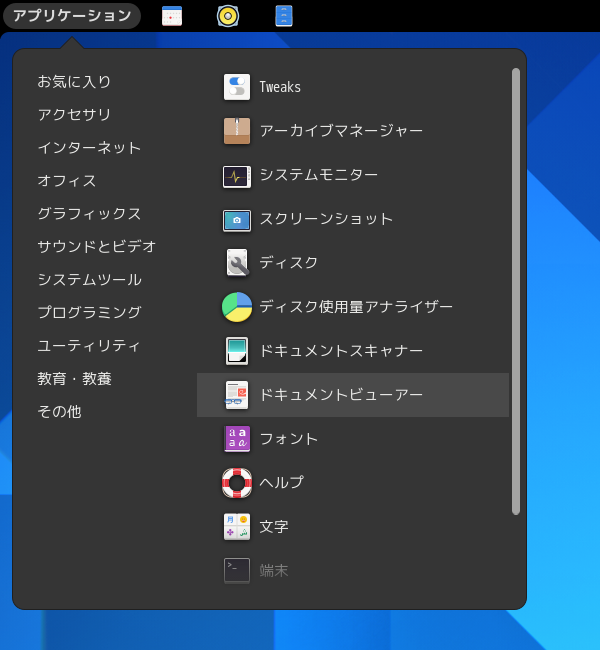
Task: Open the calendar icon in top panel
Action: pyautogui.click(x=172, y=16)
